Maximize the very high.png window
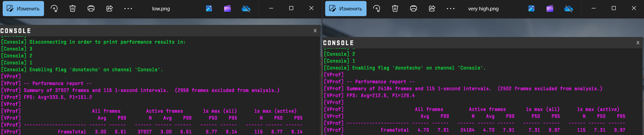 tap(614, 8)
